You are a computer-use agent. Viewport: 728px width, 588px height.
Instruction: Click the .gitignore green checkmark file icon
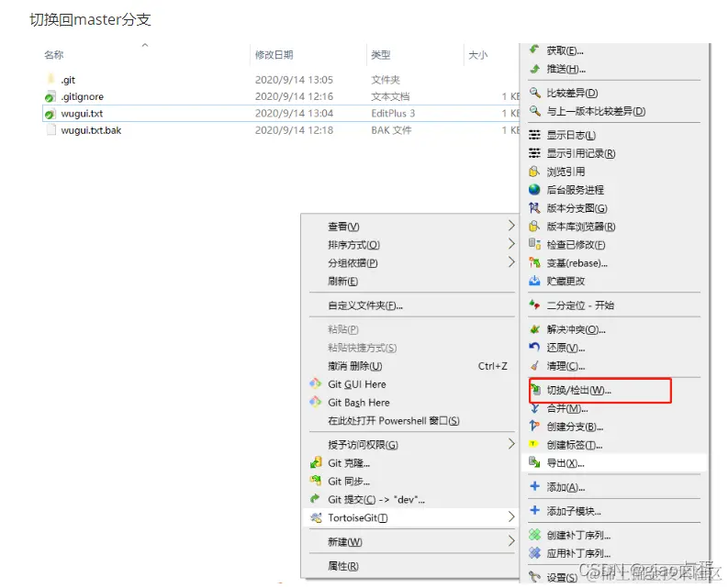50,96
